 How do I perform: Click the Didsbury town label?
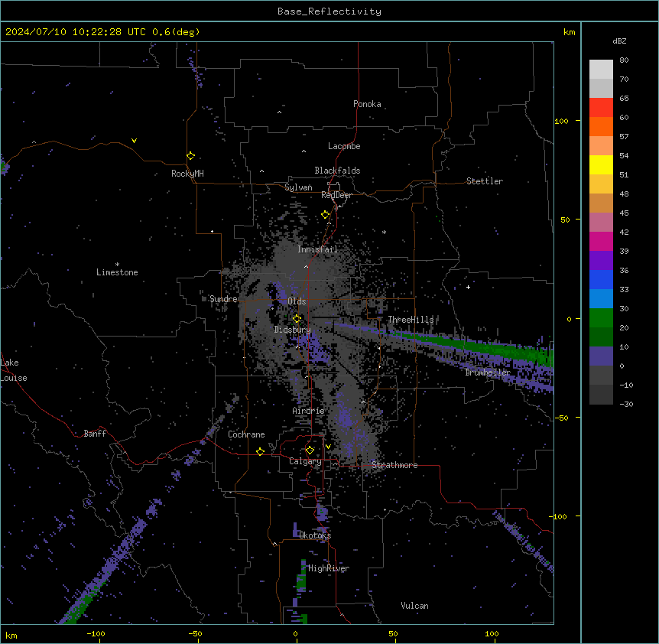(x=293, y=330)
